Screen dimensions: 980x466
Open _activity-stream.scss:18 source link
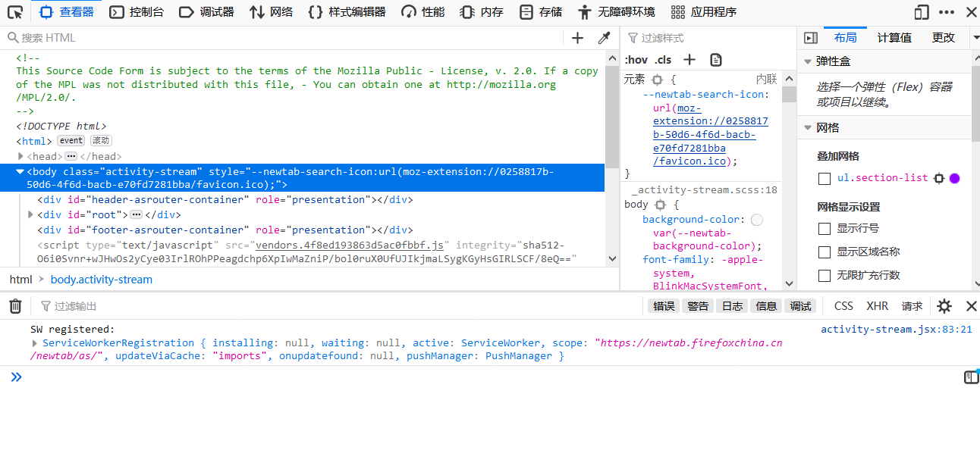coord(704,190)
